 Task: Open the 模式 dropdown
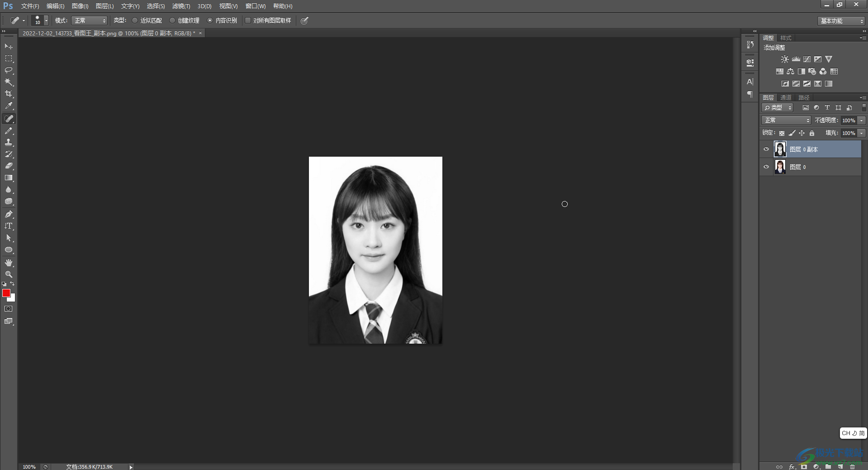89,20
